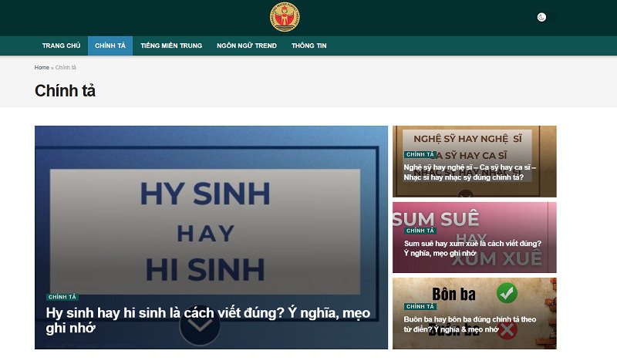The width and height of the screenshot is (617, 364).
Task: Click Chính tả tag on Sum suê card
Action: coord(420,231)
